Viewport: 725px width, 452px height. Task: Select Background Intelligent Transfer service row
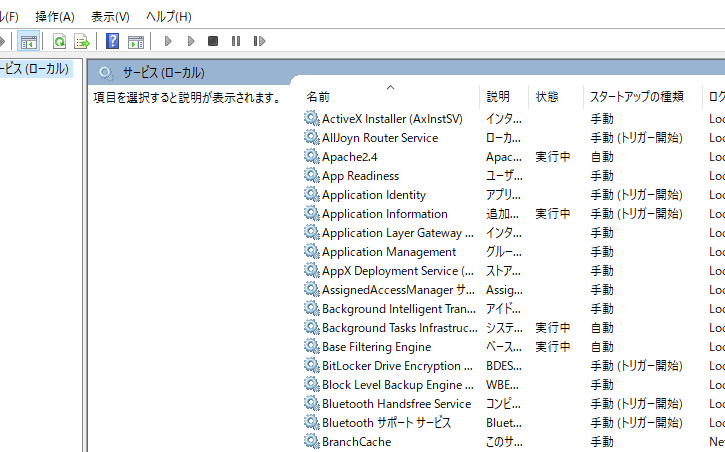pyautogui.click(x=399, y=309)
